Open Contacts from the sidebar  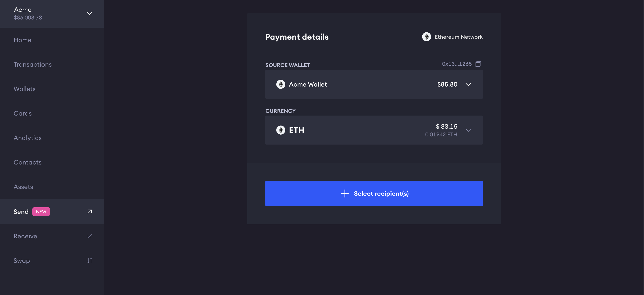(x=27, y=162)
